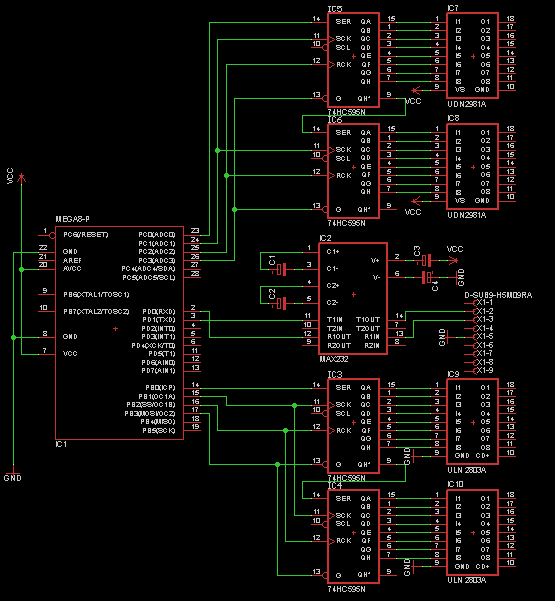Select the IC2 designator label

coord(325,238)
